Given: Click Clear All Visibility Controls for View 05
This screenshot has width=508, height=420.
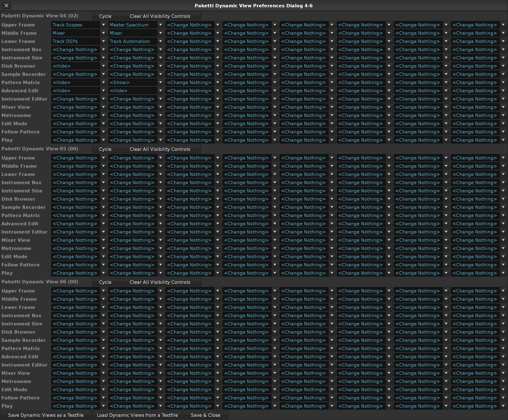Looking at the screenshot, I should coord(160,149).
